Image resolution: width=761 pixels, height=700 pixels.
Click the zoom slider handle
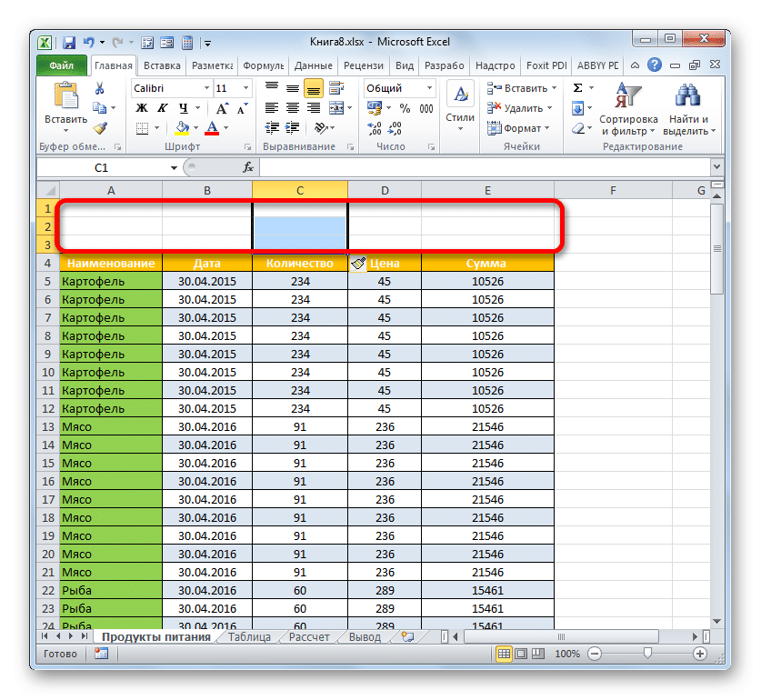tap(646, 654)
